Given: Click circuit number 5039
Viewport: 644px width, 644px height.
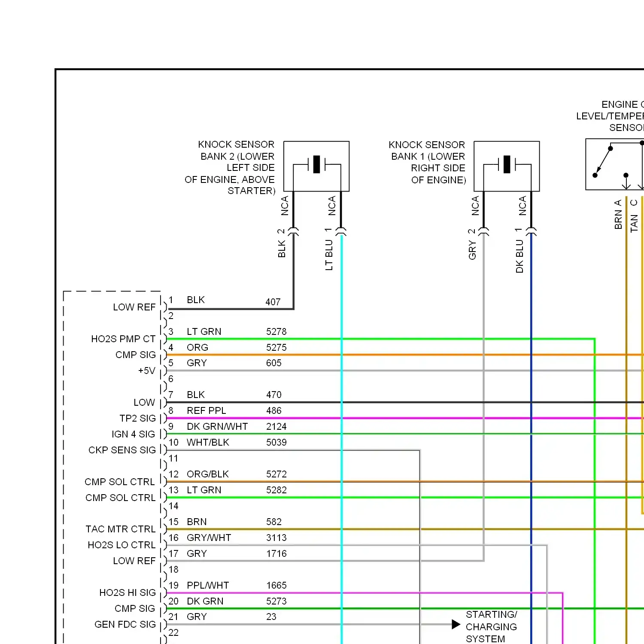Looking at the screenshot, I should click(x=276, y=443).
